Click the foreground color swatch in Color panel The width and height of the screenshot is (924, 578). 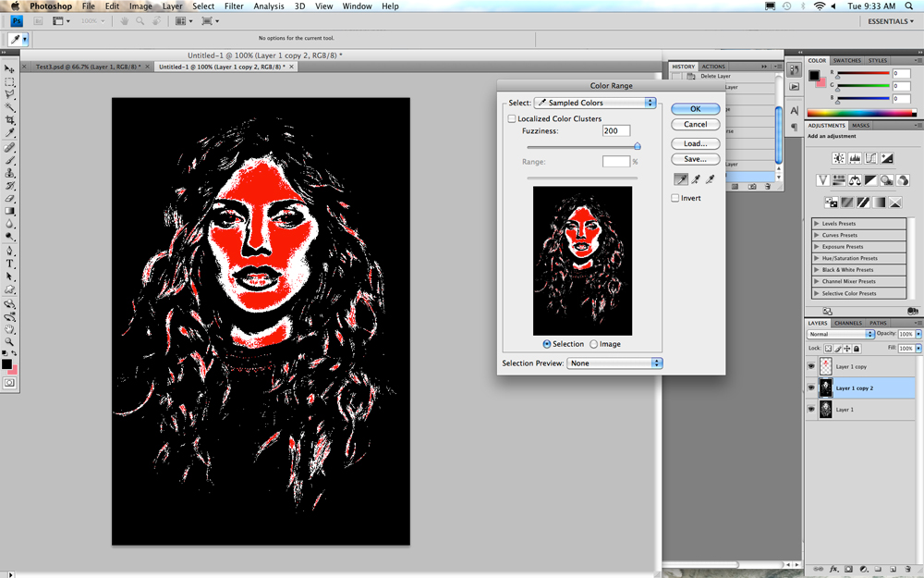click(x=814, y=75)
